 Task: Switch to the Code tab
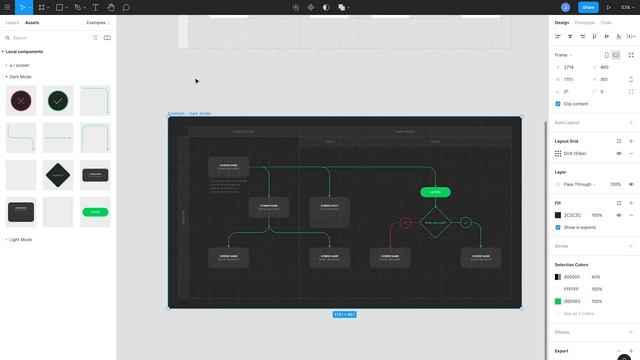[x=606, y=23]
